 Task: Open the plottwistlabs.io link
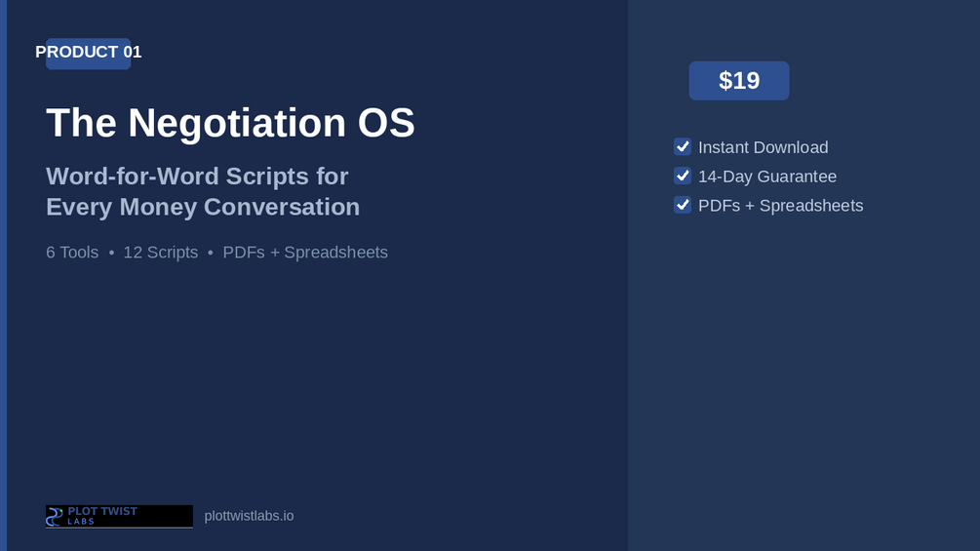tap(249, 516)
